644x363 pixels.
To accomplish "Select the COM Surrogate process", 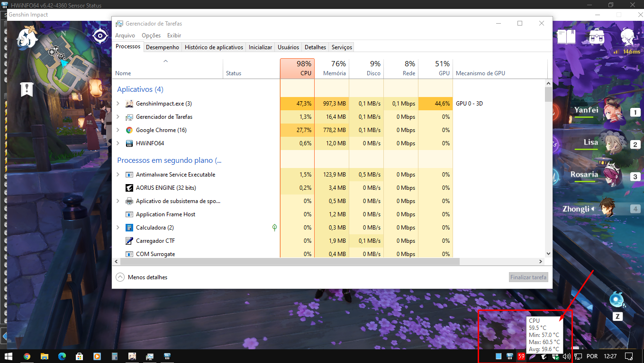I will [155, 254].
